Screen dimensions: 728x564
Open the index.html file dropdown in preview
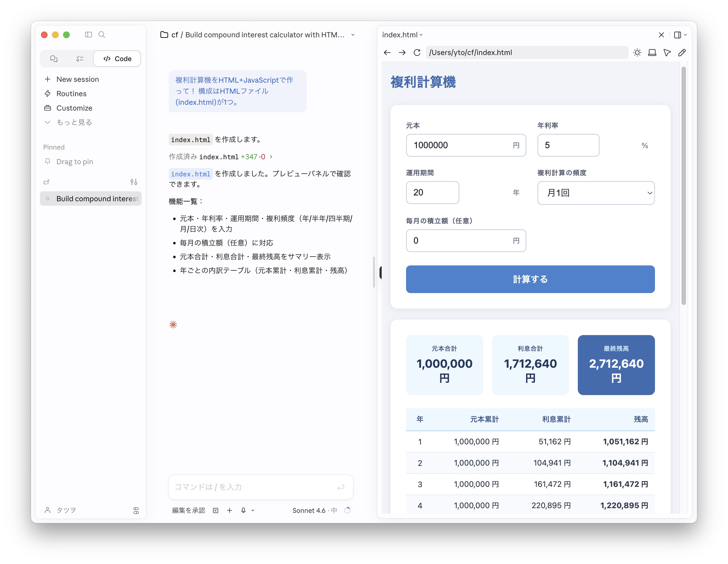(x=402, y=35)
